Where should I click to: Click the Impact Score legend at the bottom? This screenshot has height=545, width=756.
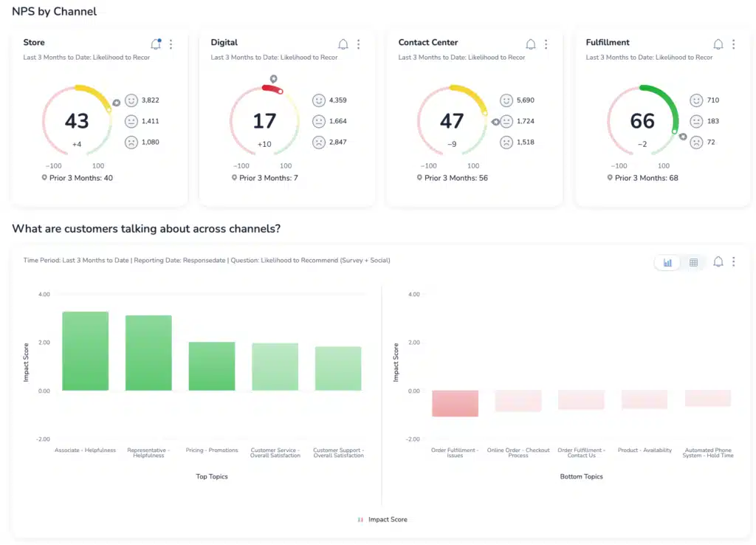pyautogui.click(x=382, y=519)
